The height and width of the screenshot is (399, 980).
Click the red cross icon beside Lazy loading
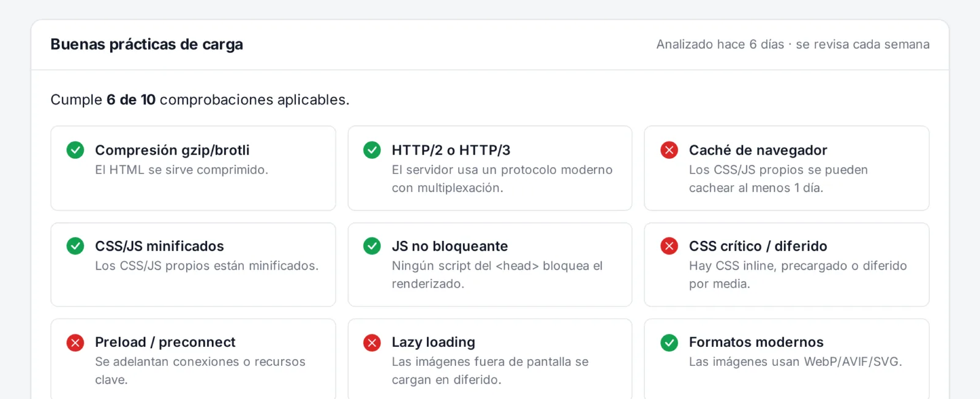(372, 342)
